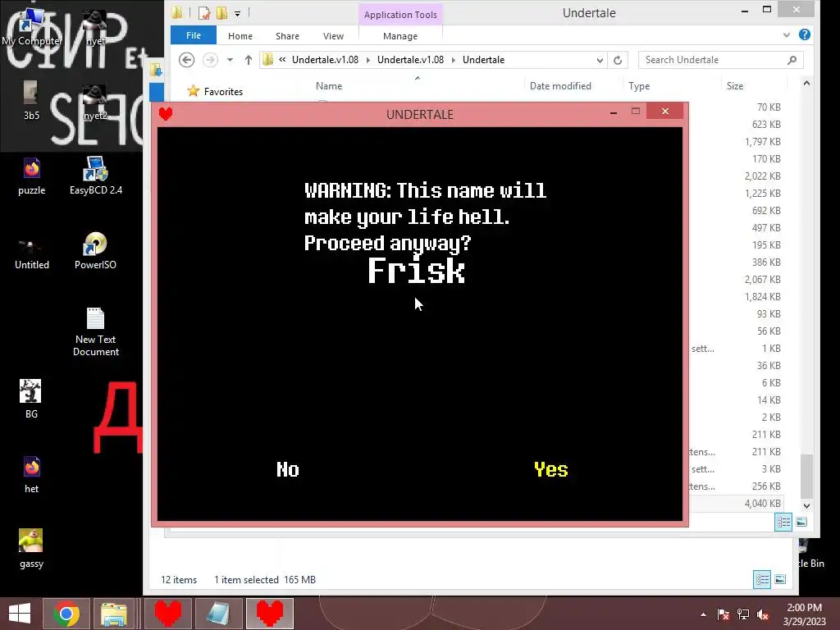Image resolution: width=840 pixels, height=630 pixels.
Task: Select the My Computer desktop icon
Action: pos(32,27)
